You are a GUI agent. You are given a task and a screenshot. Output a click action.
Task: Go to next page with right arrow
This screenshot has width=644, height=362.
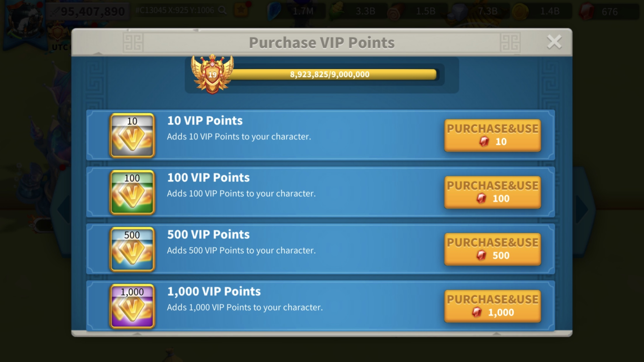[x=582, y=209]
